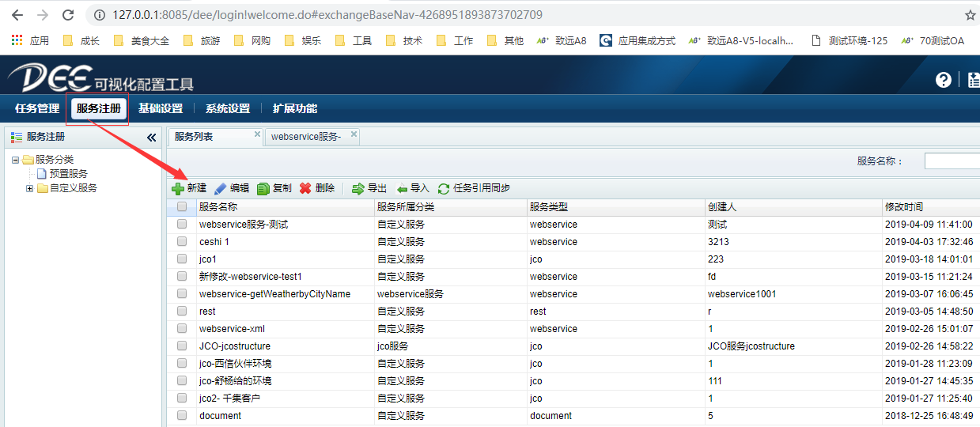Collapse the 服务分类 tree node
The image size is (980, 427).
15,160
